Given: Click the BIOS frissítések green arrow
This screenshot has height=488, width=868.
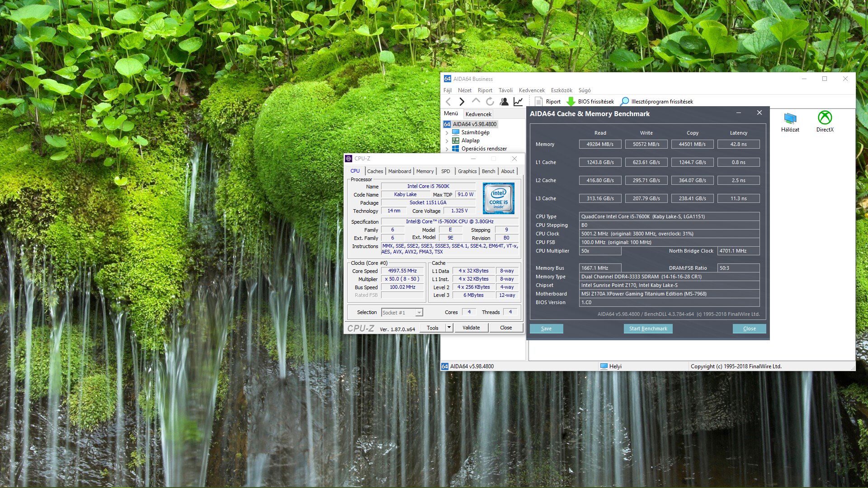Looking at the screenshot, I should click(571, 102).
